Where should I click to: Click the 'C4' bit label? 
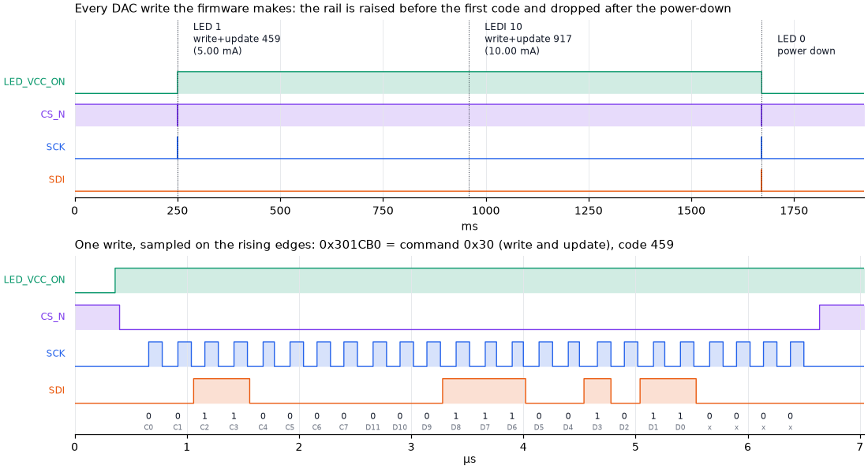(x=263, y=427)
